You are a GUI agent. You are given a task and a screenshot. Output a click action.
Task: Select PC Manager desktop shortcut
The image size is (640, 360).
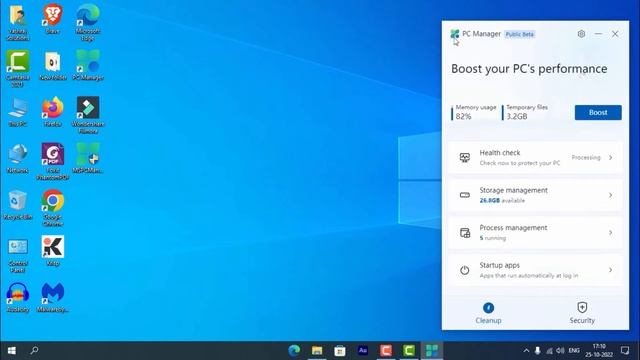coord(88,65)
